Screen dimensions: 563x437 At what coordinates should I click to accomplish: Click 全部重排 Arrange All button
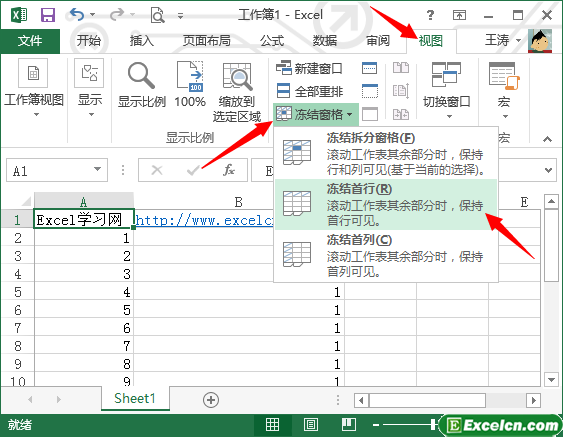tap(310, 91)
